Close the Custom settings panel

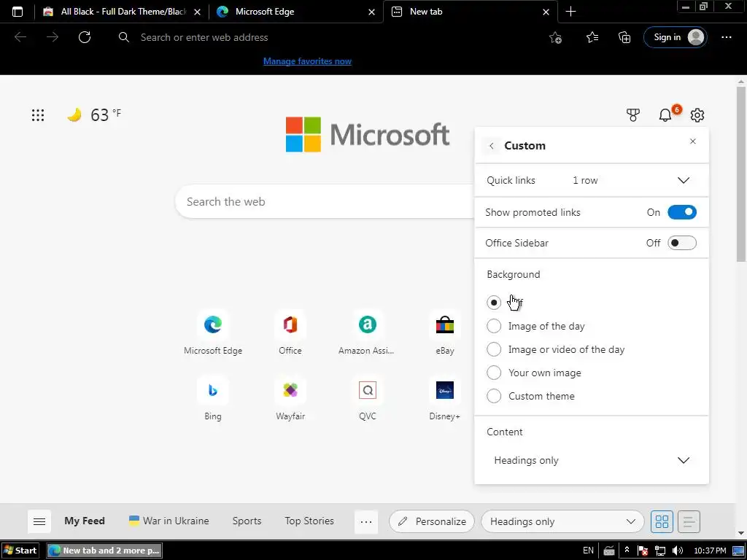(x=693, y=141)
